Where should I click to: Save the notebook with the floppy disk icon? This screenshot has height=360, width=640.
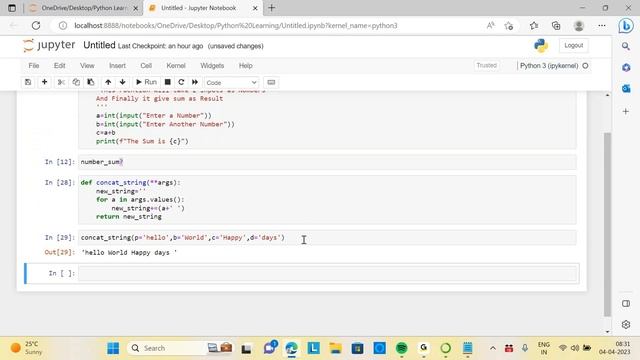coord(28,82)
